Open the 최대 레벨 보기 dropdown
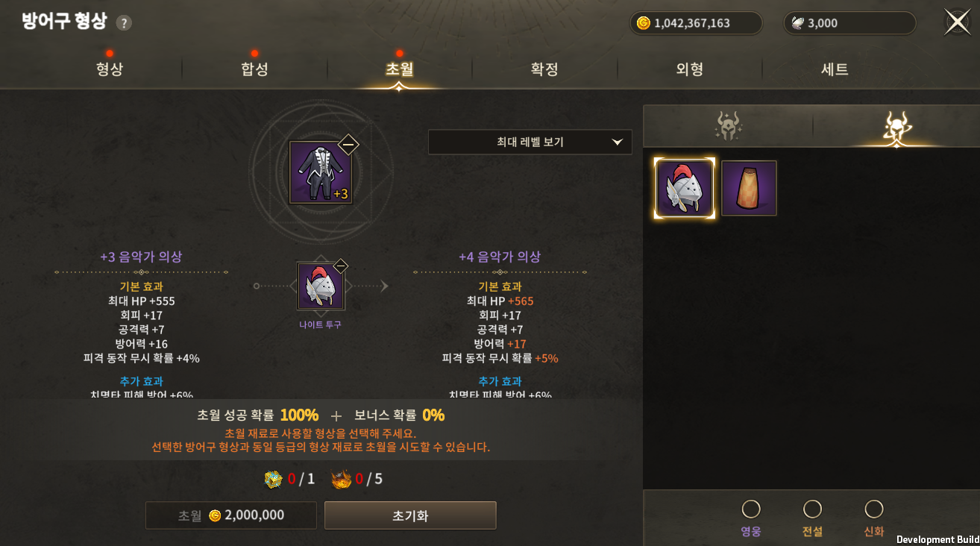 click(x=530, y=142)
